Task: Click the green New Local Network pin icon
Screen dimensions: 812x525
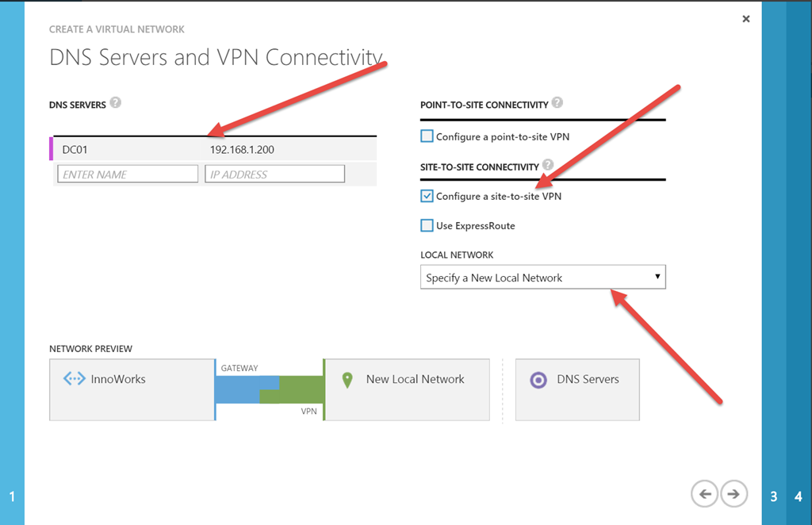Action: click(x=347, y=380)
